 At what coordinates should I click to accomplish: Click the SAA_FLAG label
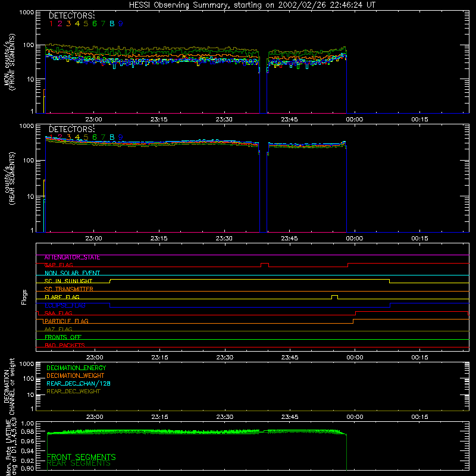click(58, 314)
